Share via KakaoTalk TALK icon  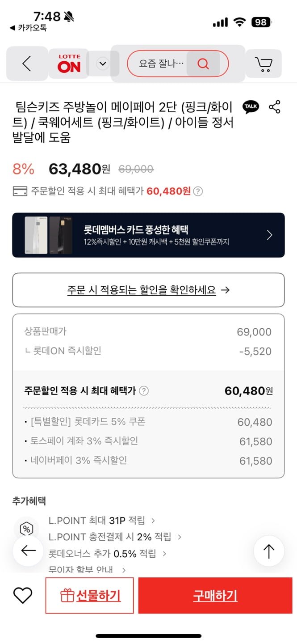pyautogui.click(x=251, y=107)
